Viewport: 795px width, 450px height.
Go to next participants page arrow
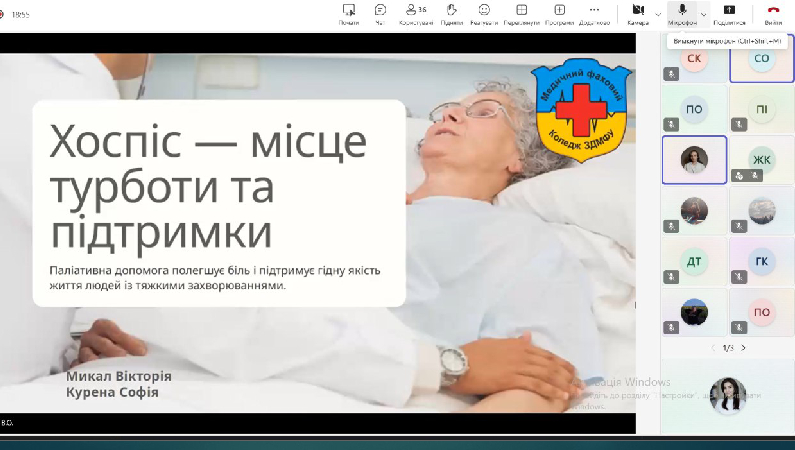tap(743, 348)
